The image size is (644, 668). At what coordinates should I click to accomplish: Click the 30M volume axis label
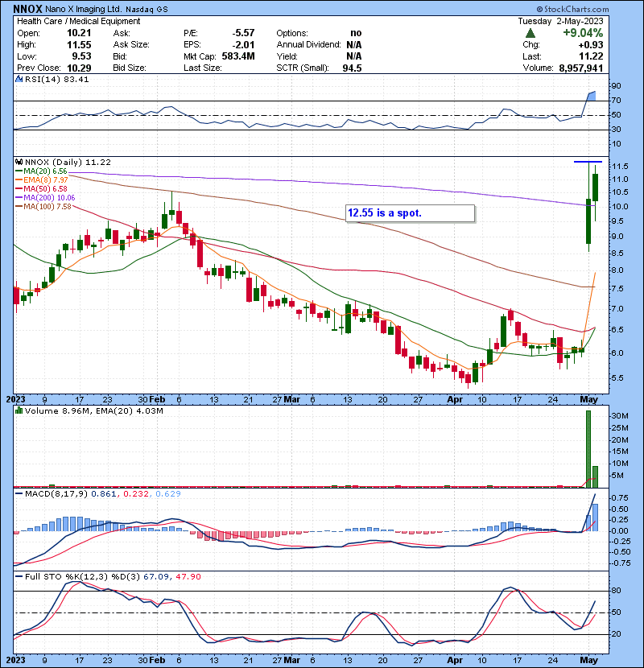(620, 416)
